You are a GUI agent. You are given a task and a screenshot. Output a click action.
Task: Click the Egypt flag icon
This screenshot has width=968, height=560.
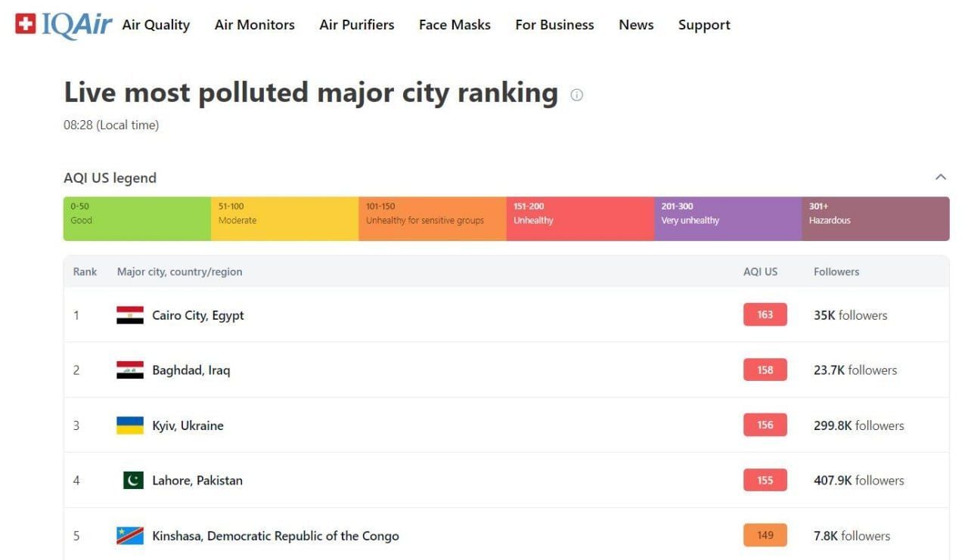130,315
